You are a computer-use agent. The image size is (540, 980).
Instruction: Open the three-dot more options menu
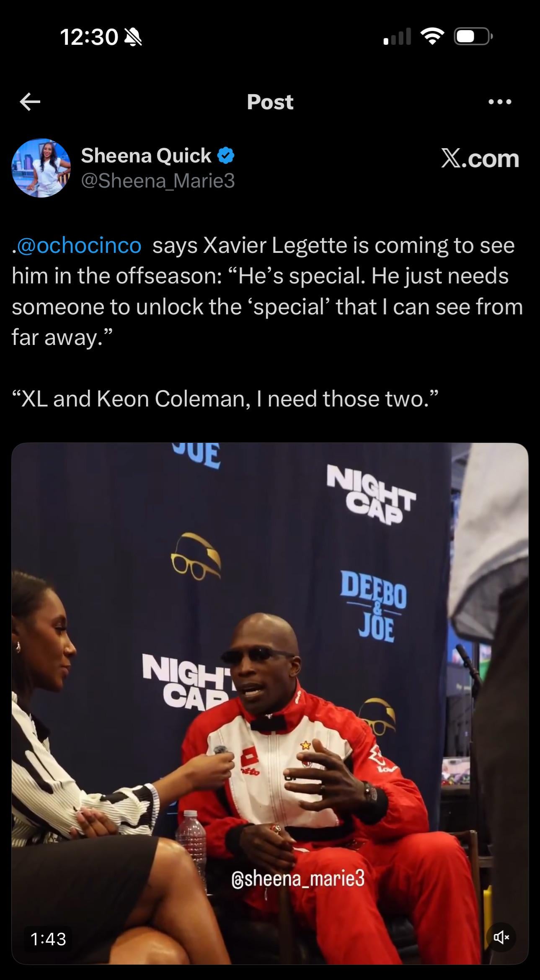tap(500, 102)
